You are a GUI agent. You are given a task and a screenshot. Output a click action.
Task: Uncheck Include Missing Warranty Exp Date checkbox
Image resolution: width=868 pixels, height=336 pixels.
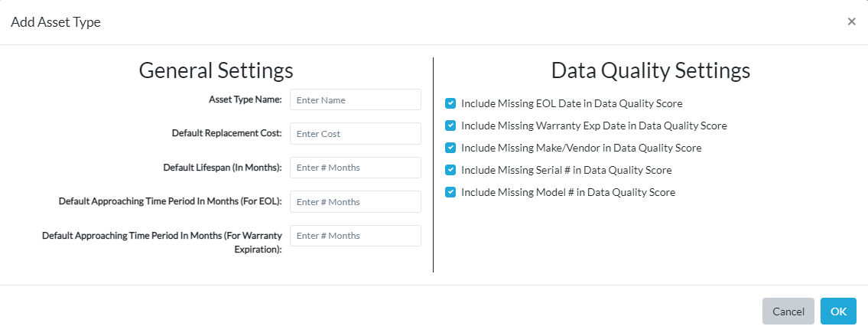click(x=450, y=126)
